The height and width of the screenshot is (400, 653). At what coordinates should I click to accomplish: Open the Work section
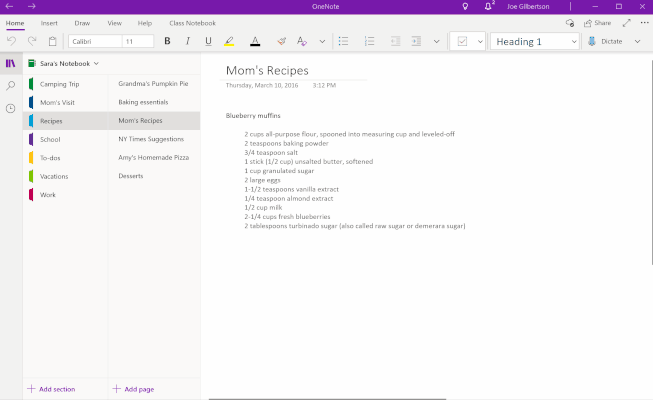pyautogui.click(x=66, y=195)
